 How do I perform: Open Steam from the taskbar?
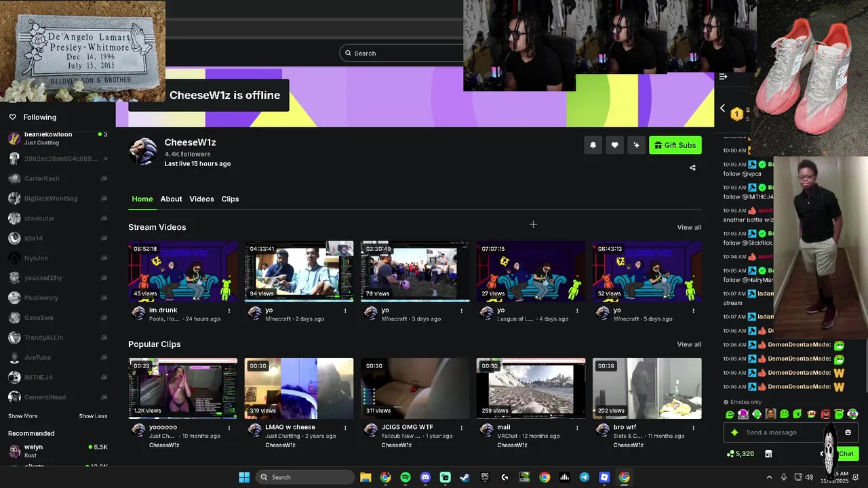(465, 477)
